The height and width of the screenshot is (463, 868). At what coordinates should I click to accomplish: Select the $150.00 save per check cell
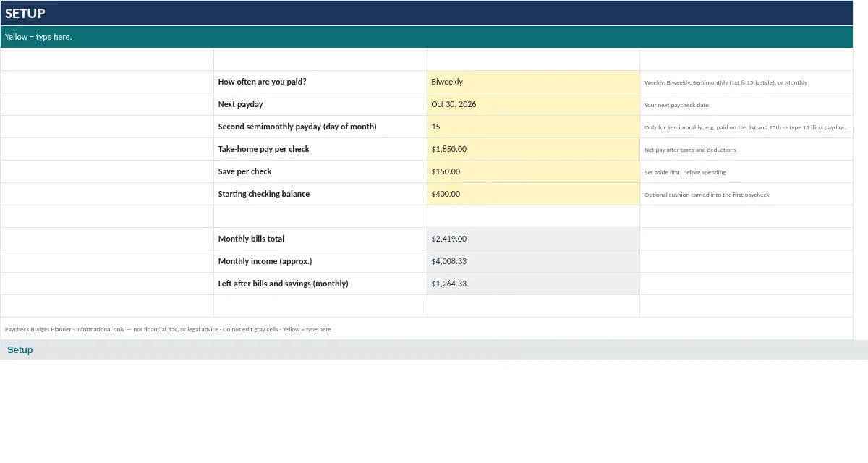coord(533,171)
